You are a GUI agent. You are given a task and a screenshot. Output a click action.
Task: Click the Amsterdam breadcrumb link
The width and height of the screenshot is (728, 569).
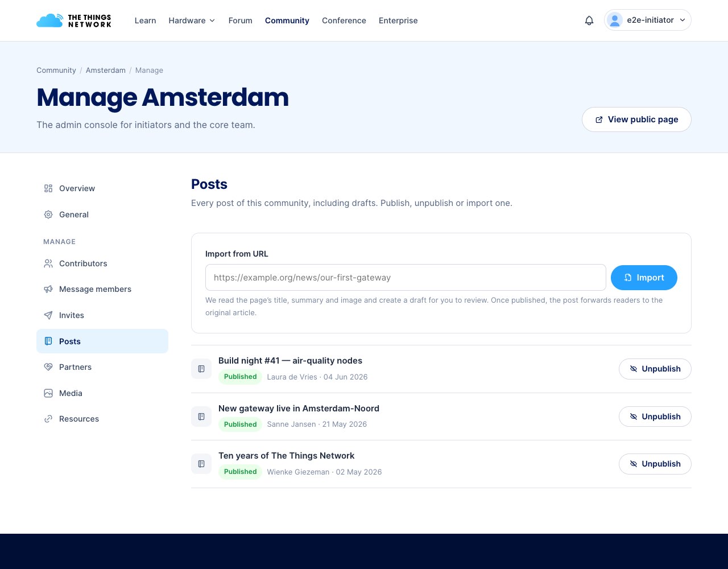tap(106, 70)
